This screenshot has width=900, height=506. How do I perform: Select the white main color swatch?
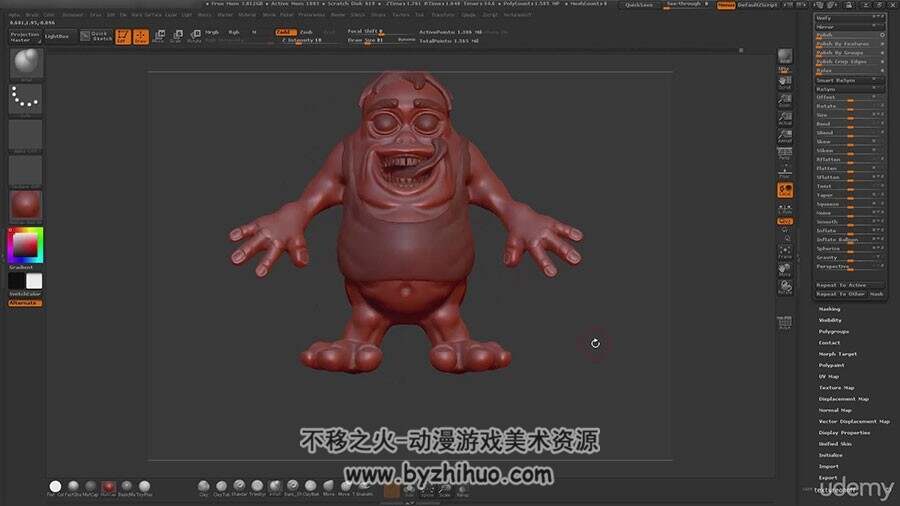(x=34, y=281)
